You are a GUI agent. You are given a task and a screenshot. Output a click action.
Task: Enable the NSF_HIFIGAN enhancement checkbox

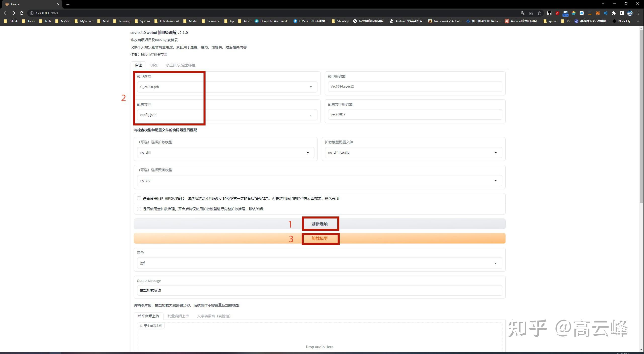point(139,198)
